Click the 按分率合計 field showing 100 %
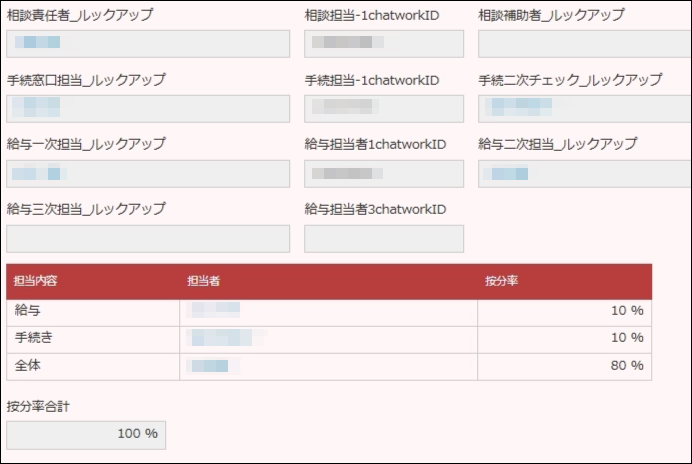The height and width of the screenshot is (464, 692). click(86, 435)
